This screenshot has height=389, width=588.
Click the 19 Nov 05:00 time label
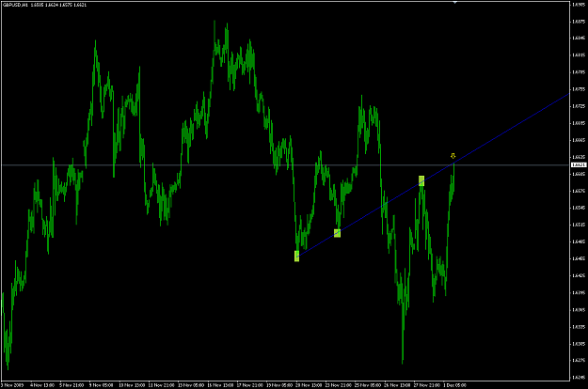pyautogui.click(x=279, y=385)
